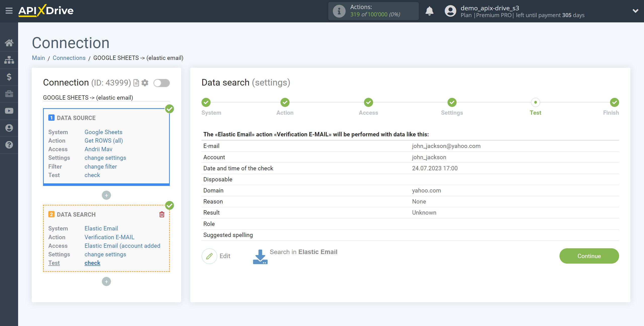Open the profile sidebar icon
The width and height of the screenshot is (644, 326).
[x=9, y=128]
